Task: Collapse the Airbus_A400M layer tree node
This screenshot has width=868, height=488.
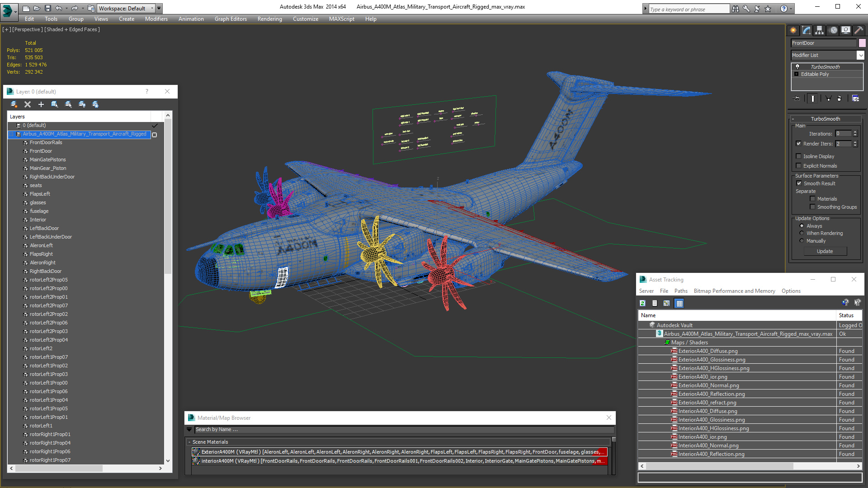Action: 11,134
